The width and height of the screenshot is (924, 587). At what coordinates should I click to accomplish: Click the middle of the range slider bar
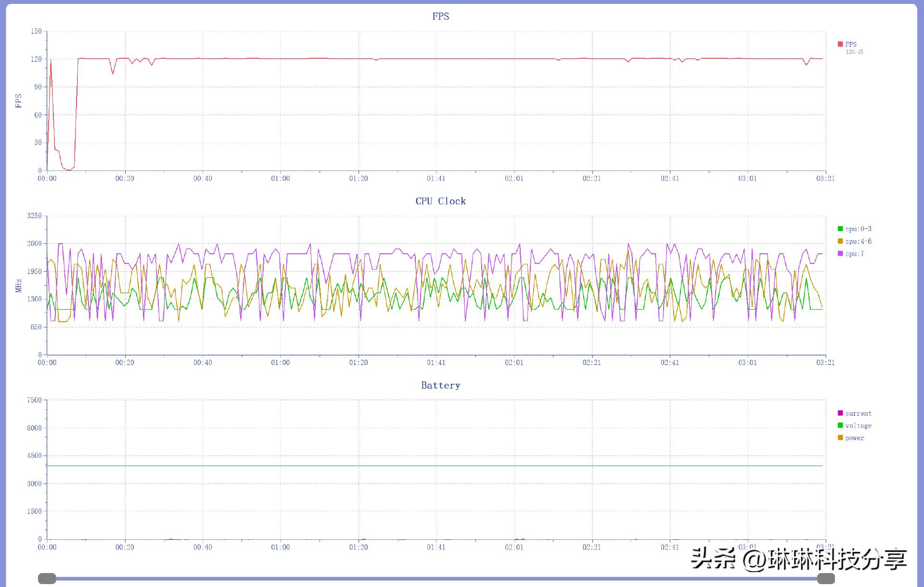[436, 578]
